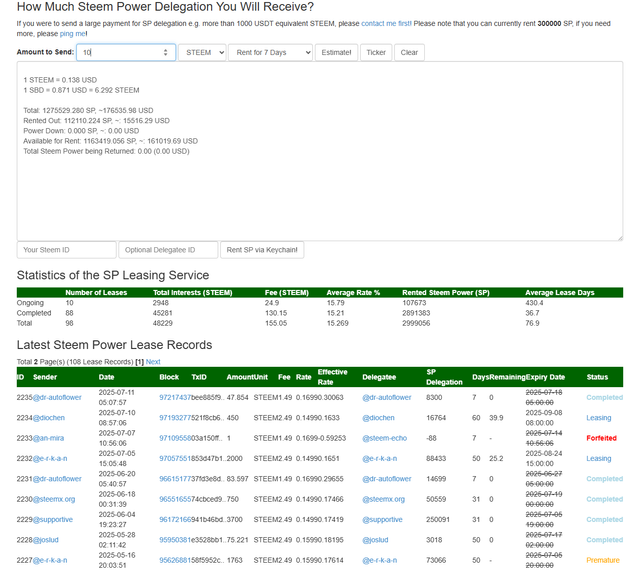Click total interests value 48229
640x573 pixels.
click(162, 323)
